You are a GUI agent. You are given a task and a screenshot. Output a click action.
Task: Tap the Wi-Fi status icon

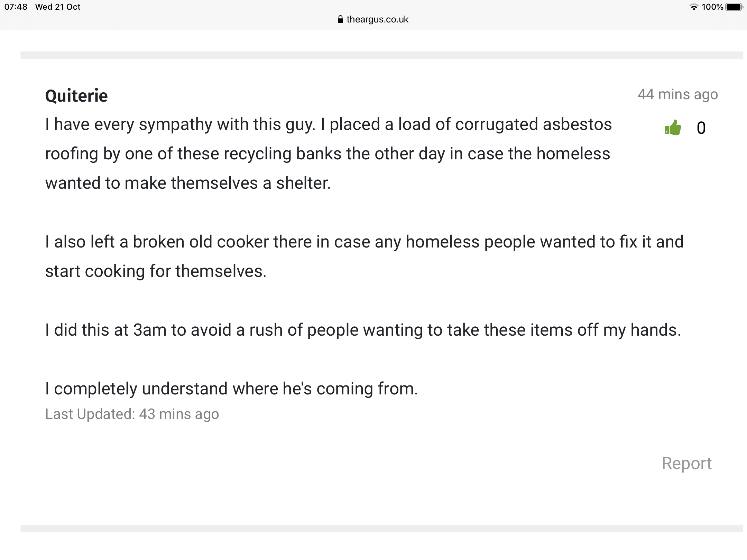point(694,7)
